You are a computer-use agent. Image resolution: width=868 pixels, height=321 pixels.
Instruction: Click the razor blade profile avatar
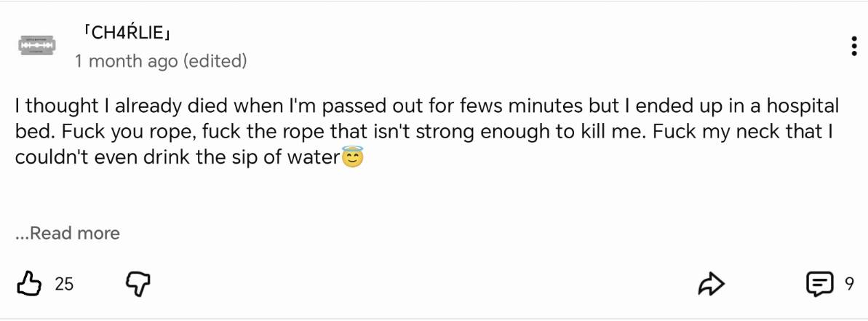click(x=36, y=45)
